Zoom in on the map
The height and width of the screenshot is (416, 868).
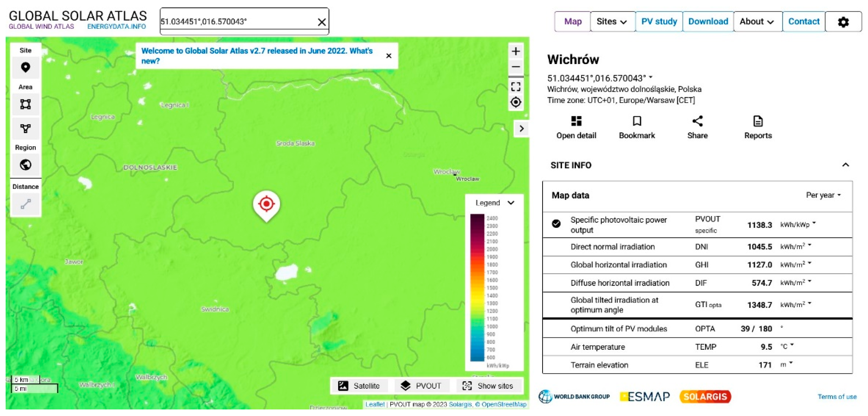point(515,51)
